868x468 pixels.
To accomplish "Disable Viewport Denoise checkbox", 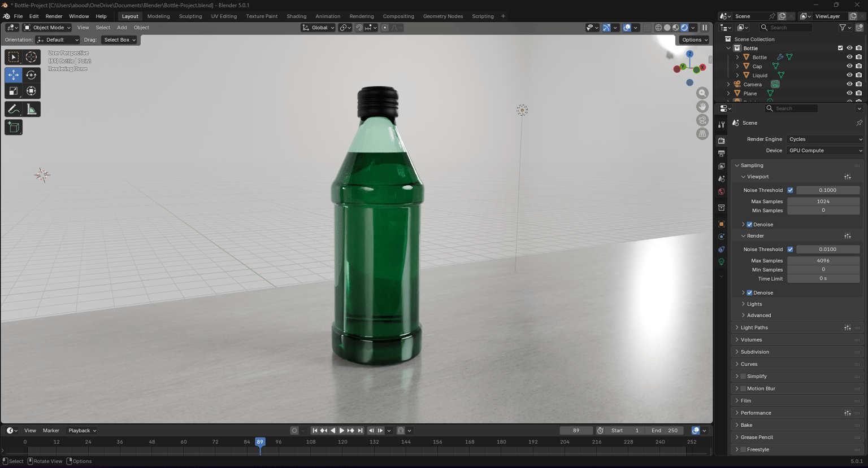I will click(x=750, y=225).
